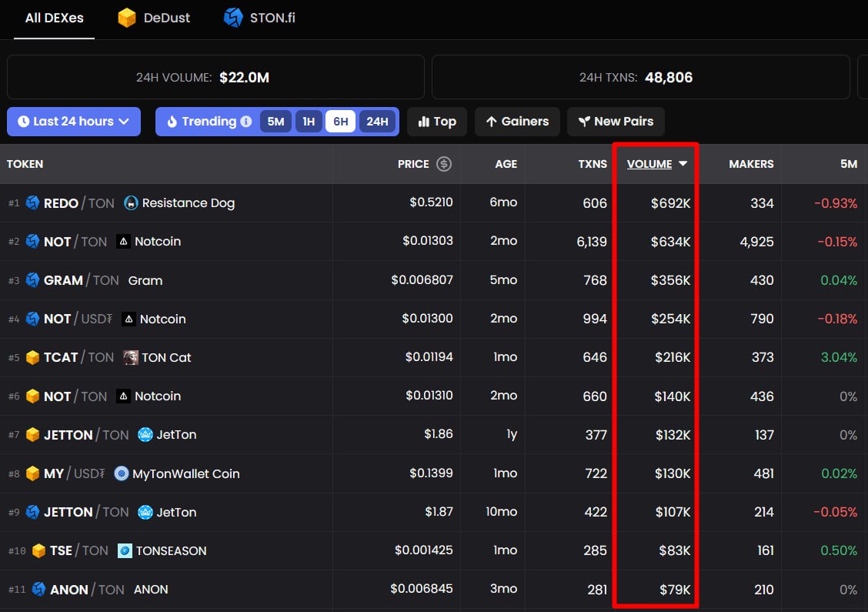The height and width of the screenshot is (612, 868).
Task: Click the TONSEASON token icon
Action: (x=125, y=550)
